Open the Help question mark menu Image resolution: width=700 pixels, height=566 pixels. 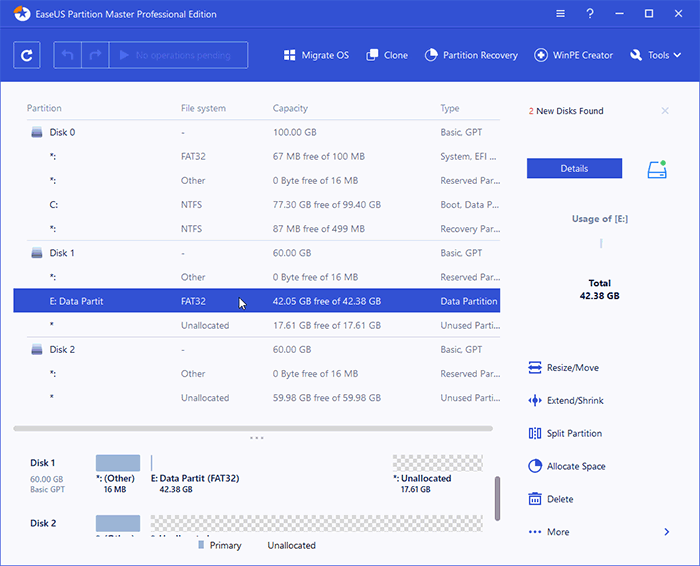[x=591, y=14]
